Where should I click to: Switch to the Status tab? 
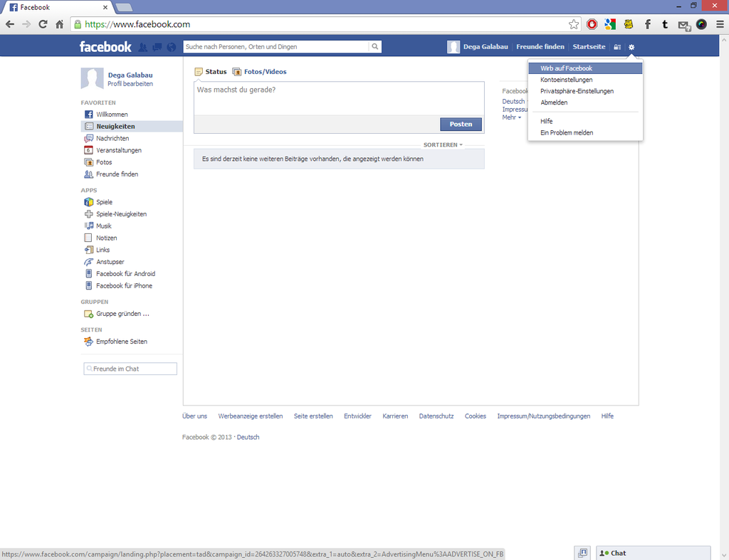pyautogui.click(x=211, y=72)
